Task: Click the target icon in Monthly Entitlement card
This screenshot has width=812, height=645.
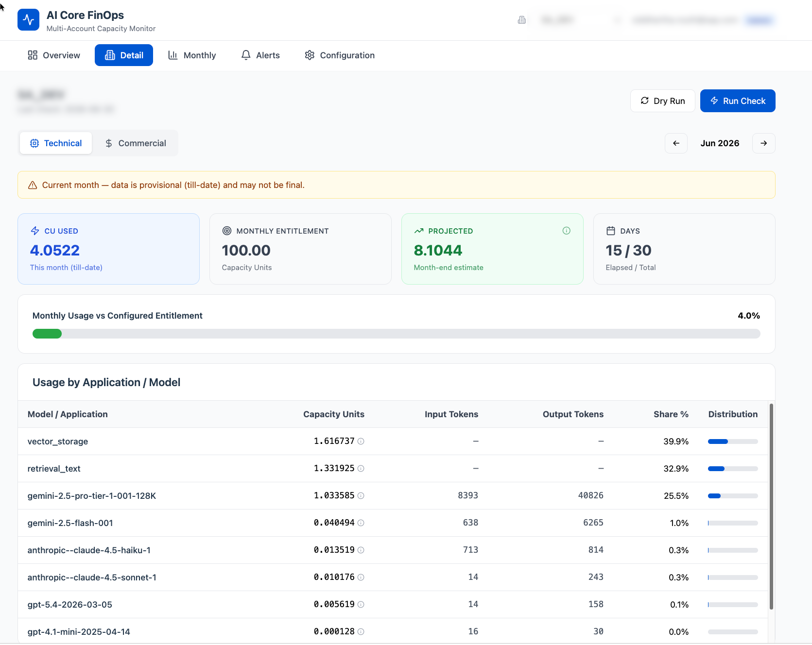Action: (227, 231)
